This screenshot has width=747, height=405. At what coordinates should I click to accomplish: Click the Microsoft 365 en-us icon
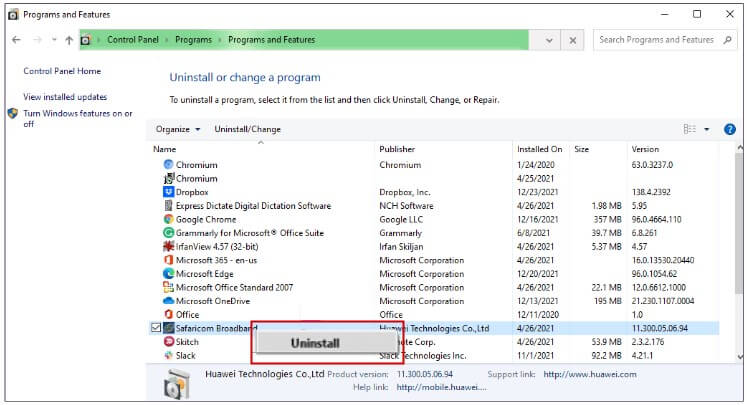[168, 260]
